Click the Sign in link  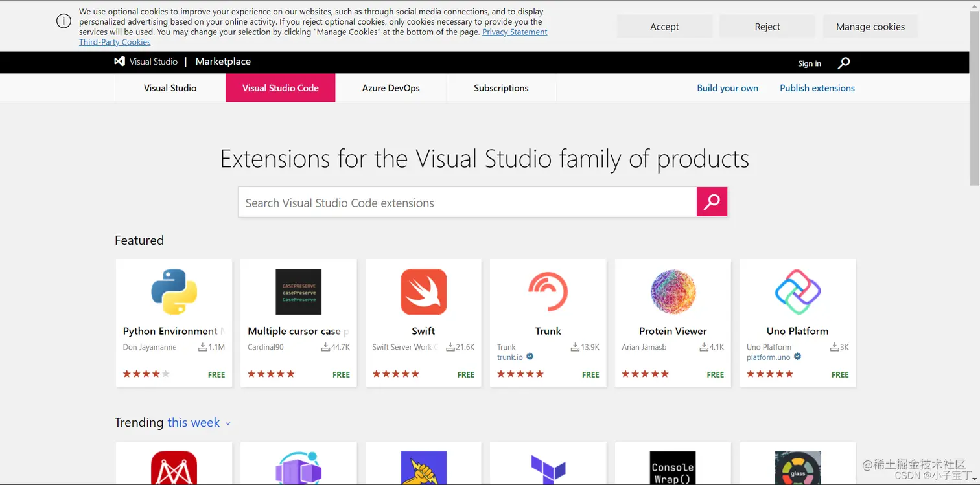click(809, 63)
